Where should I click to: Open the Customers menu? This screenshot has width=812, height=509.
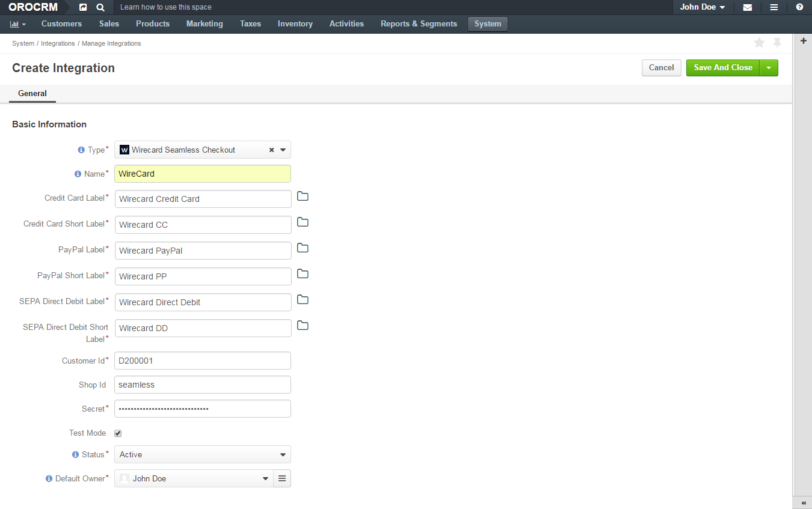tap(61, 24)
